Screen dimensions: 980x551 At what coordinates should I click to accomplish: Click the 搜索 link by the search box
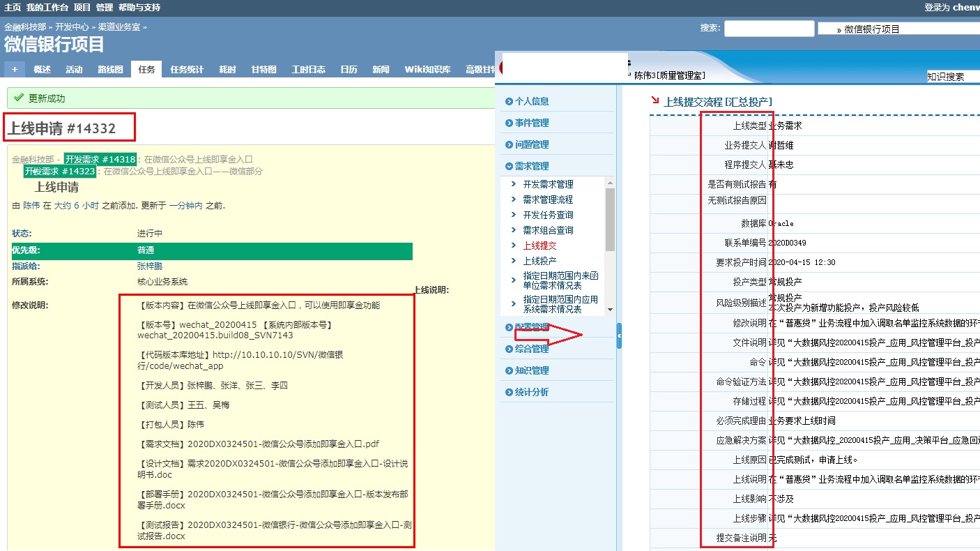[709, 29]
